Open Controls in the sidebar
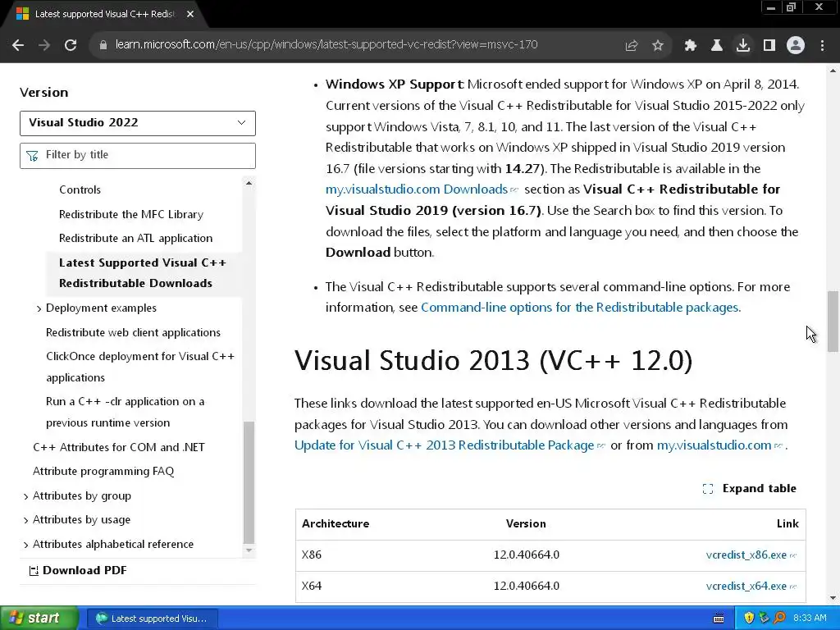This screenshot has height=630, width=840. click(80, 189)
